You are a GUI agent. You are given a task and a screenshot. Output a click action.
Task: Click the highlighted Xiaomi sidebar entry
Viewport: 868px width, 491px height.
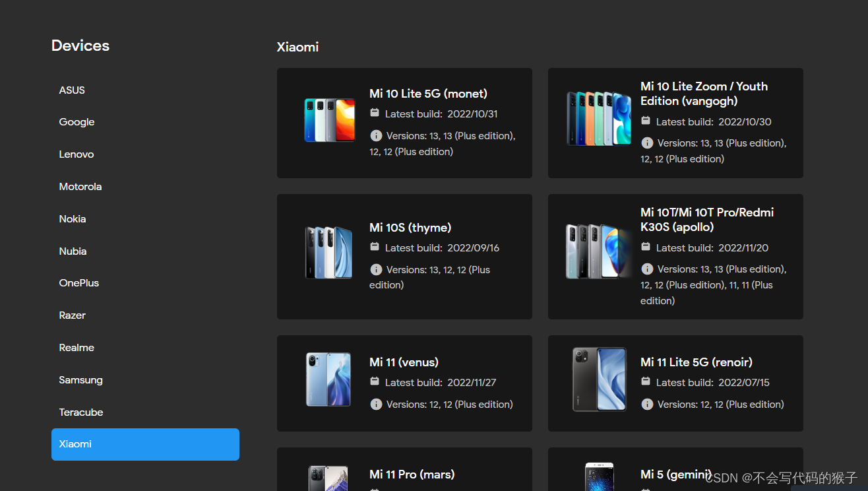(145, 444)
